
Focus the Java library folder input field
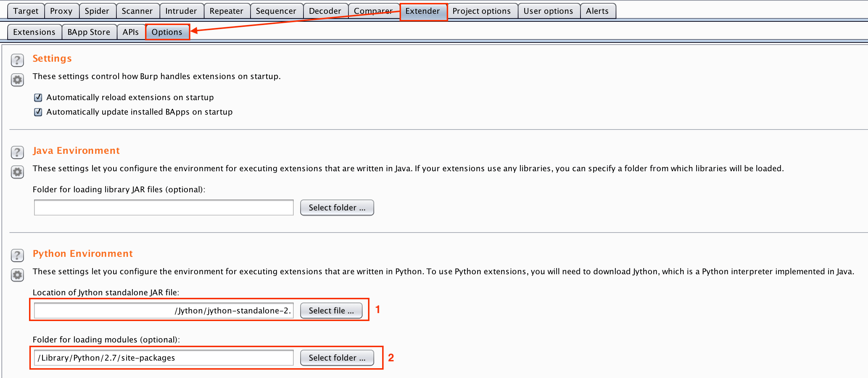[x=164, y=208]
